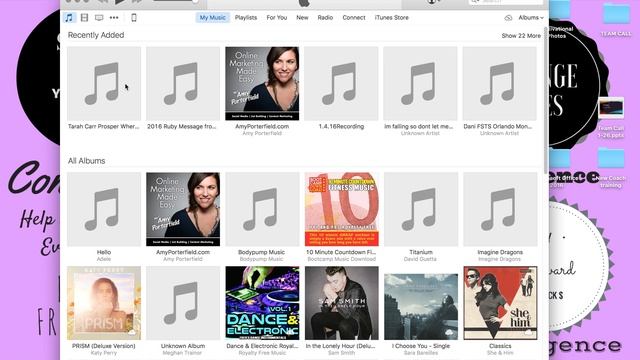Screen dimensions: 640x360
Task: Switch to the Movies library icon
Action: (84, 18)
